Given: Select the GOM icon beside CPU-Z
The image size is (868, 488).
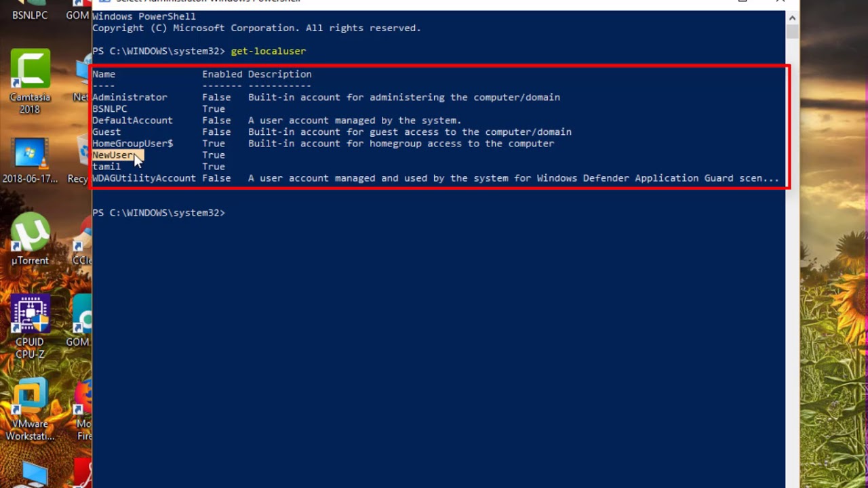Looking at the screenshot, I should (80, 321).
